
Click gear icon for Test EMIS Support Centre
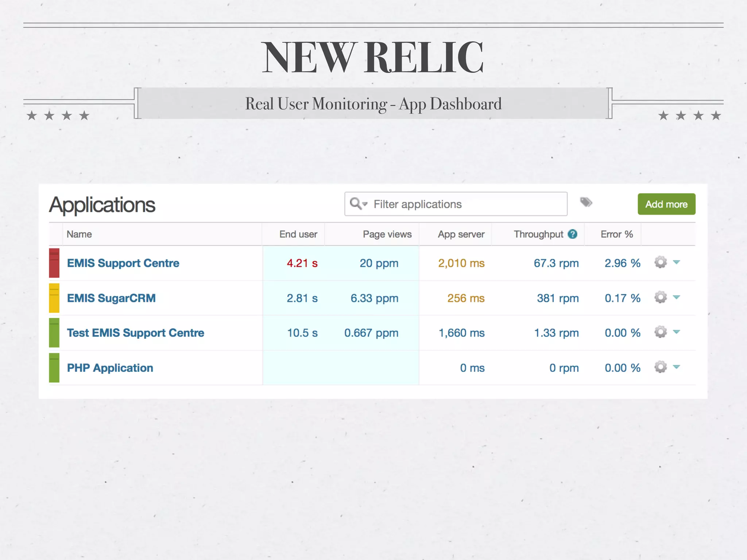pyautogui.click(x=660, y=332)
